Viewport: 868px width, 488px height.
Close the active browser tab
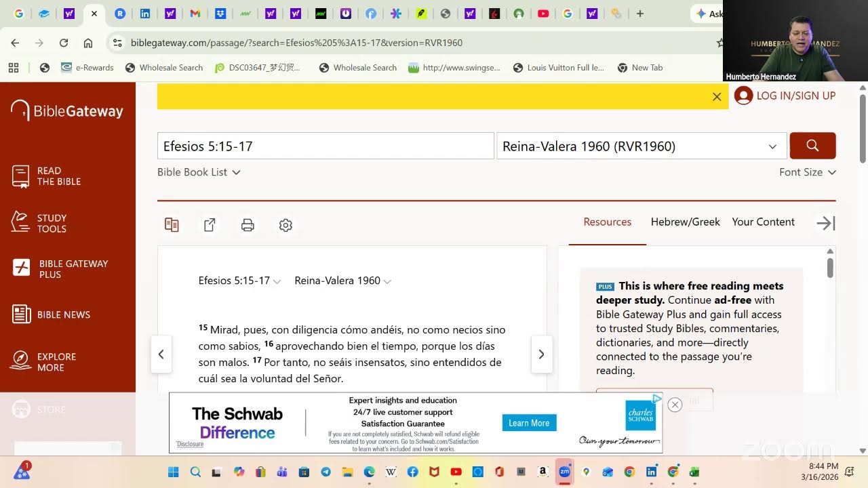coord(94,14)
